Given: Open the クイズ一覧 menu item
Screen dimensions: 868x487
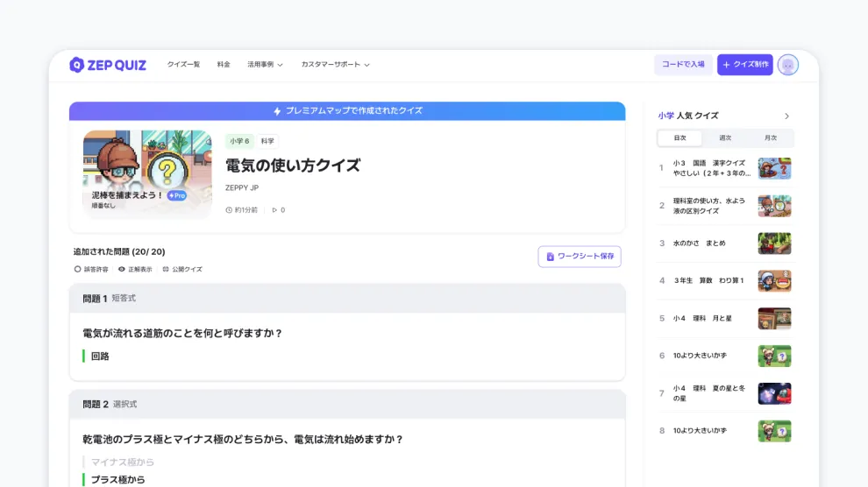Looking at the screenshot, I should click(x=183, y=65).
